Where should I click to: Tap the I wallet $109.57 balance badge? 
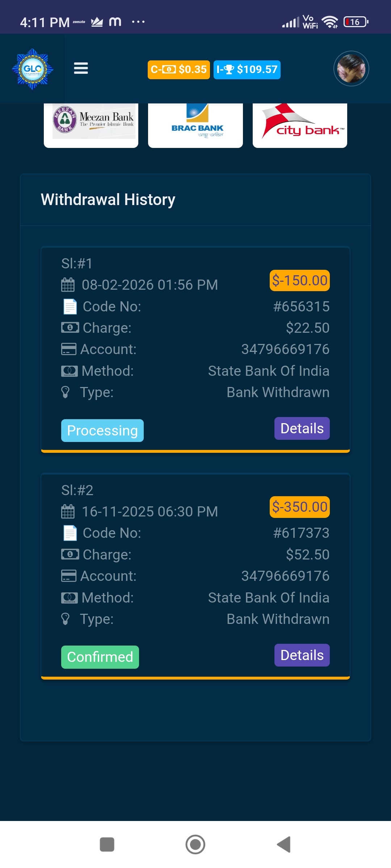[x=247, y=69]
